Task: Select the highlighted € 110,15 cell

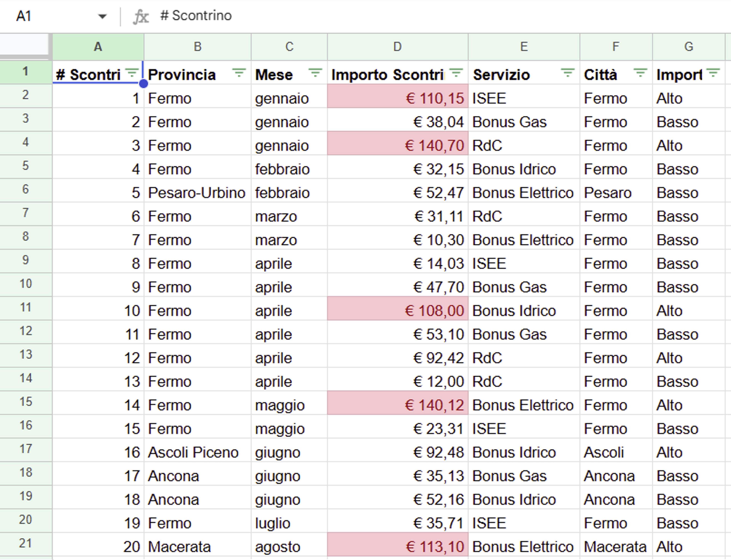Action: pyautogui.click(x=397, y=96)
